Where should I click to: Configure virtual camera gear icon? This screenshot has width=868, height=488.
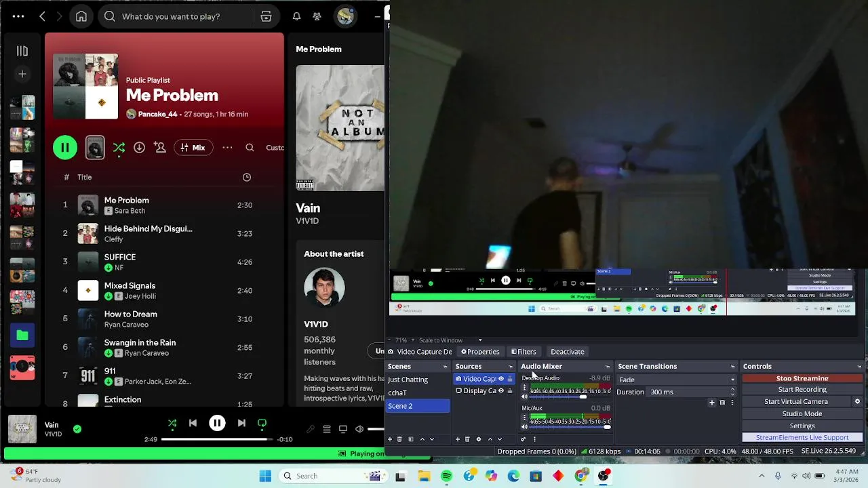point(857,401)
